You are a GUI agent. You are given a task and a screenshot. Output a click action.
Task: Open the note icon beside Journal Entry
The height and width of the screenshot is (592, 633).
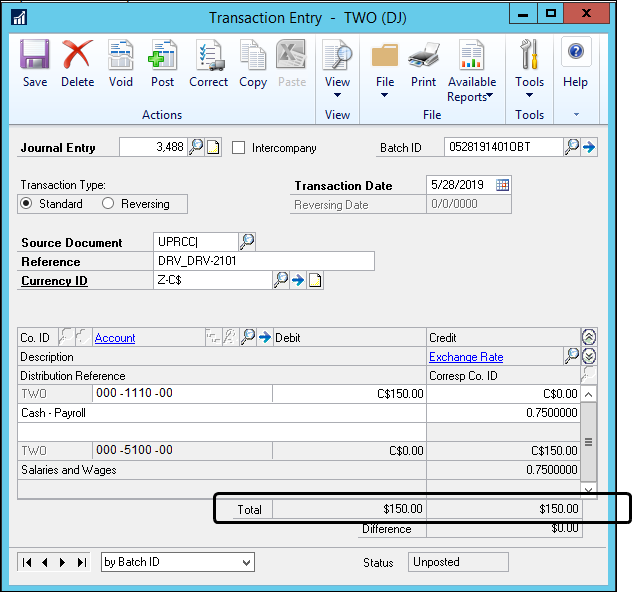213,147
